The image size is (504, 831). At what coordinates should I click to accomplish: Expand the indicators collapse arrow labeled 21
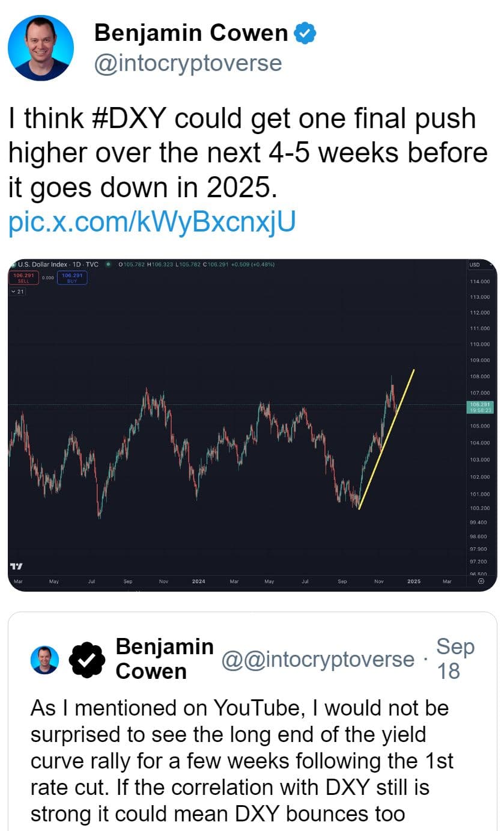coord(17,292)
